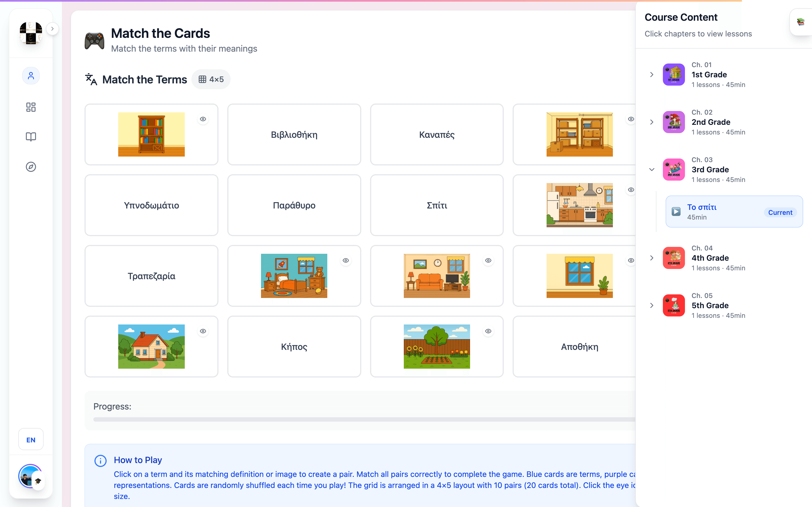Click the game progress bar

364,419
